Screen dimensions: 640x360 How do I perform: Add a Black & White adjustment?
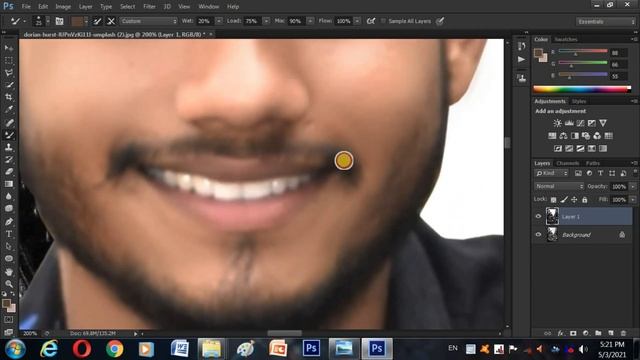[x=575, y=136]
